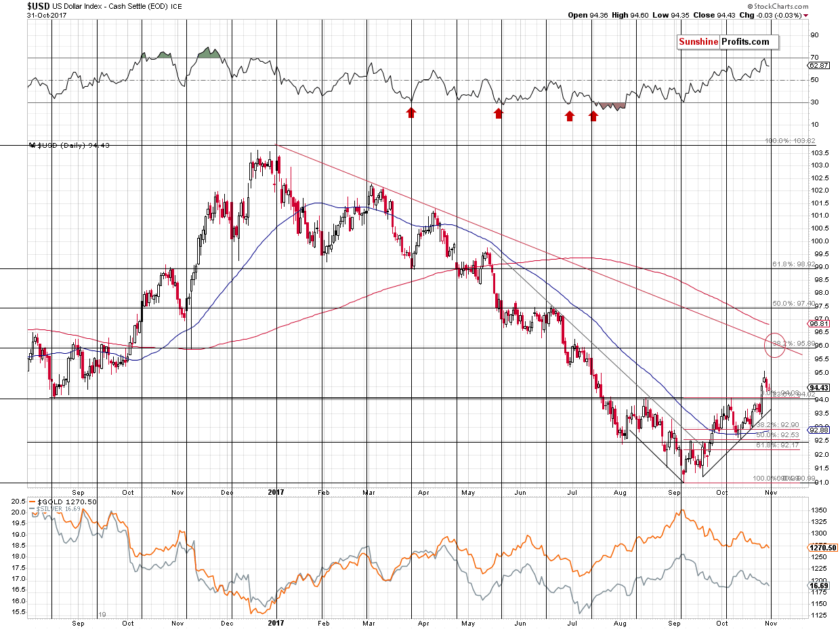Click May on the gold panel time axis
Viewport: 840px width, 629px height.
468,622
